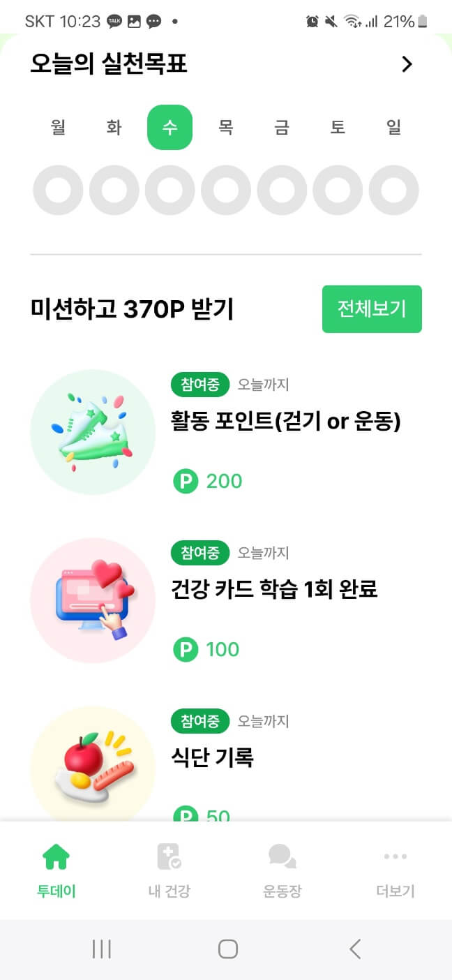Tap the sneaker mission illustration icon
The height and width of the screenshot is (980, 452).
pyautogui.click(x=93, y=431)
